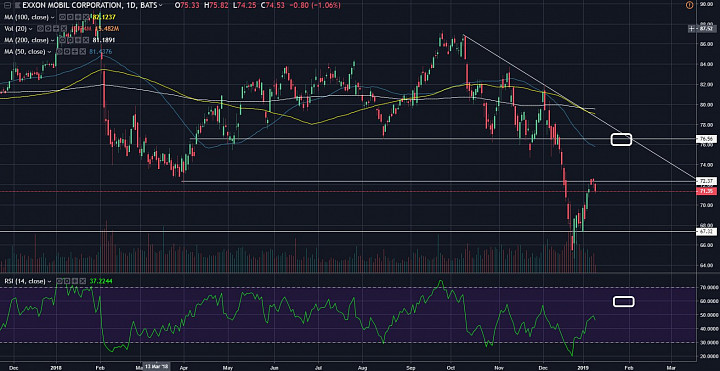Click the 87.52 crosshair price label
The height and width of the screenshot is (371, 720).
coord(706,28)
